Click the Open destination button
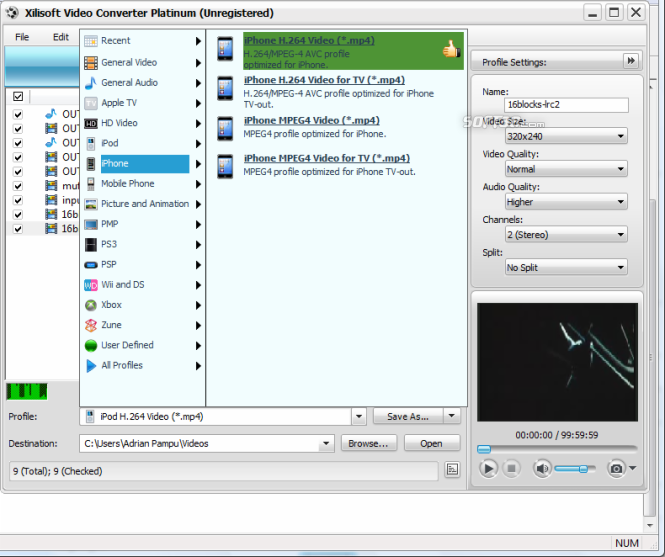Screen dimensions: 665x557 (x=431, y=443)
